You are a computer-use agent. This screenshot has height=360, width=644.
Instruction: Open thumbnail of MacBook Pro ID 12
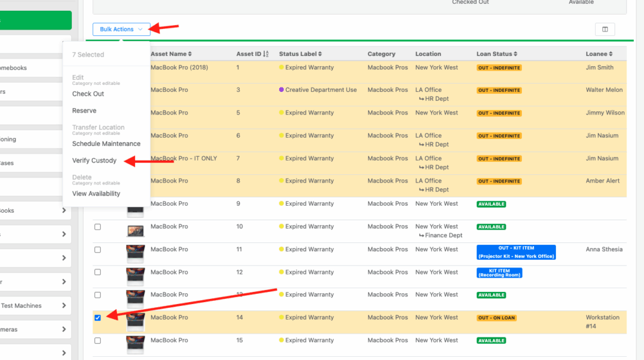pos(135,276)
